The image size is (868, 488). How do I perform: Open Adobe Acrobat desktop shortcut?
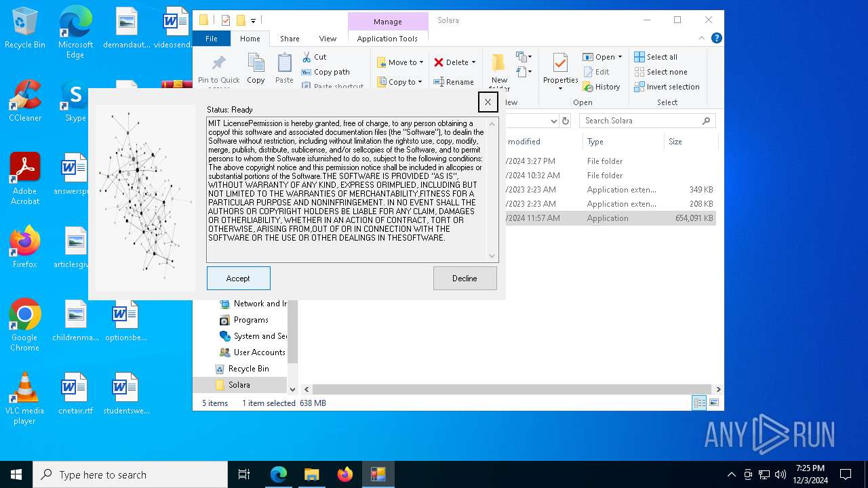click(25, 179)
